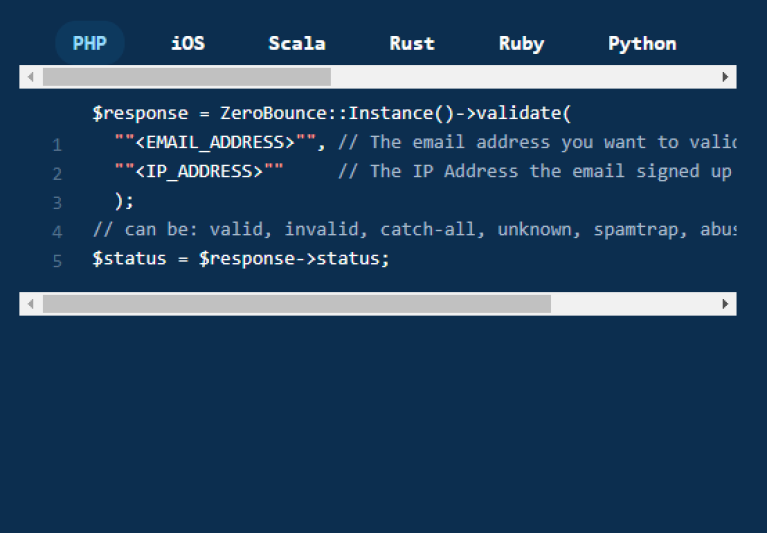Viewport: 767px width, 533px height.
Task: View the Python code sample
Action: pos(642,44)
